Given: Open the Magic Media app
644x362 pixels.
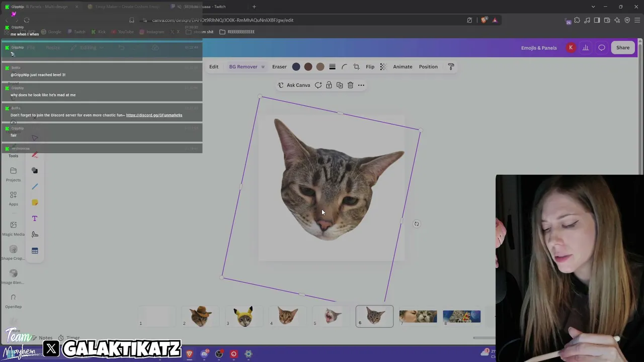Looking at the screenshot, I should pyautogui.click(x=13, y=229).
